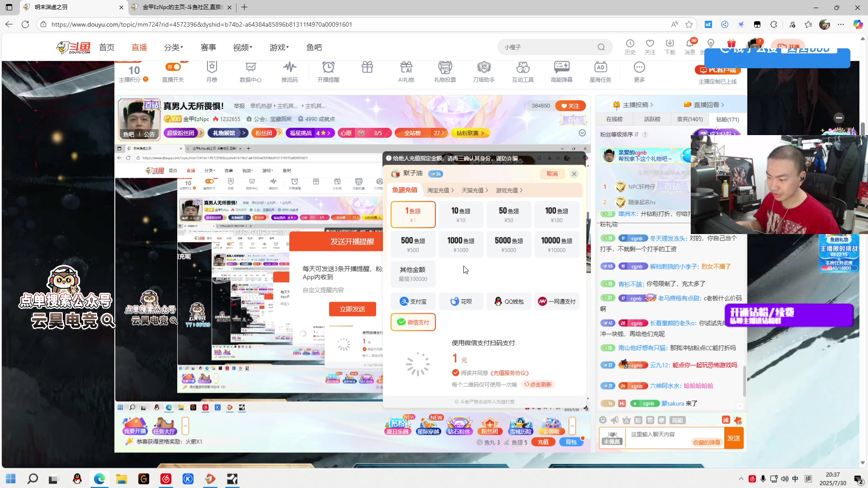Image resolution: width=868 pixels, height=488 pixels.
Task: Select the 1000鱼翅 recharge amount
Action: [461, 244]
